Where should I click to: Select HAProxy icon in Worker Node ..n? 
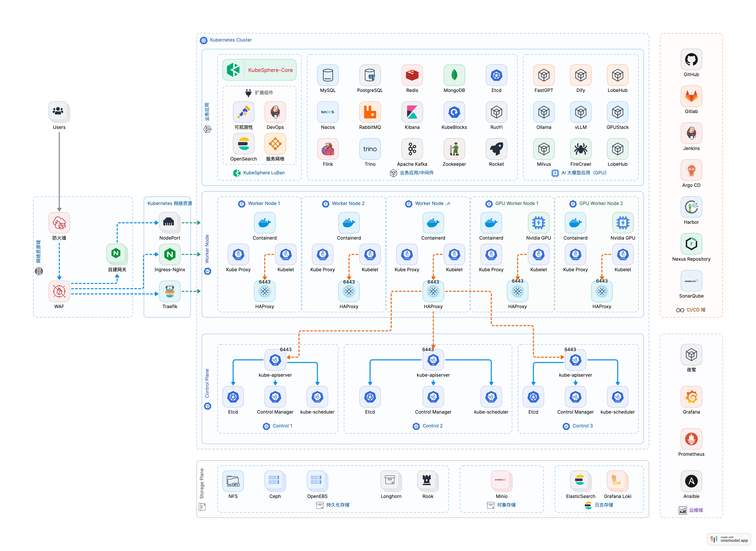[433, 291]
